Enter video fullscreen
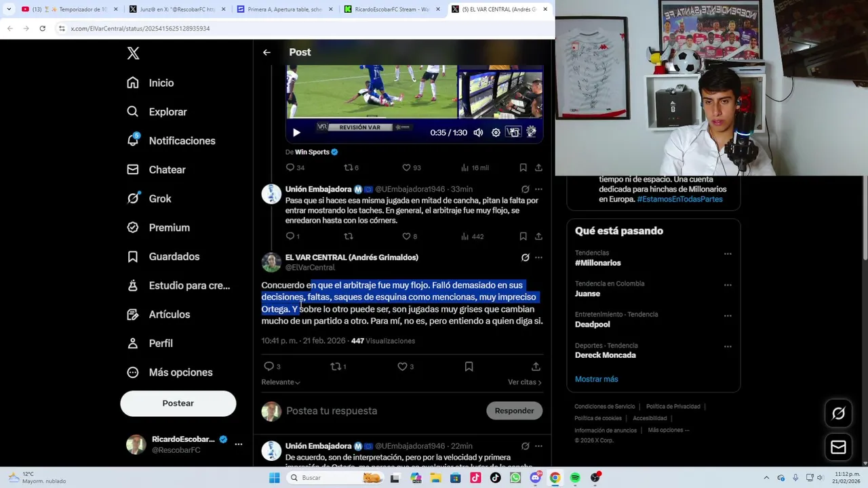 click(x=531, y=133)
